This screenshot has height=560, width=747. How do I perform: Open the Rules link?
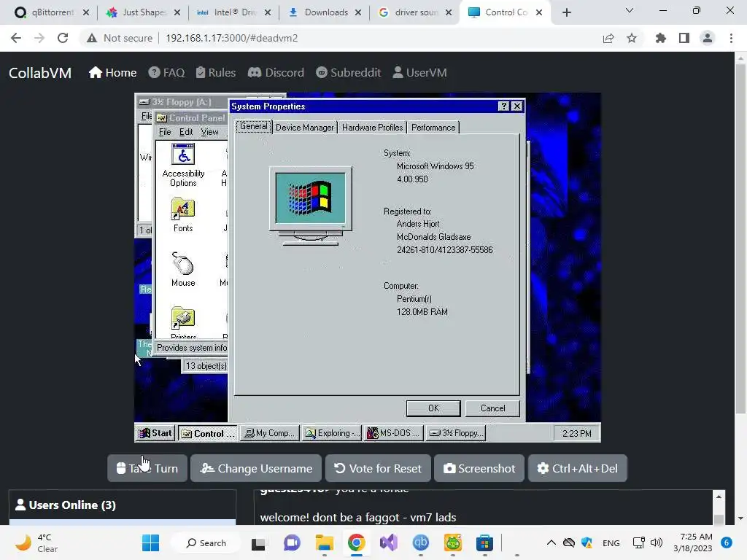coord(215,72)
